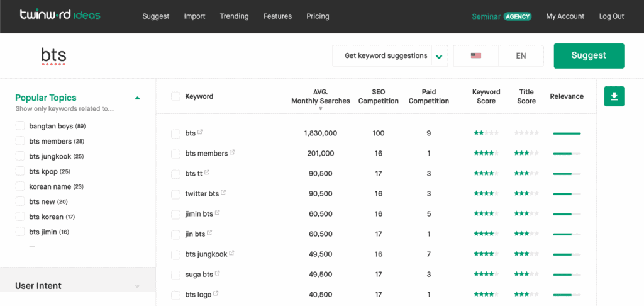
Task: Tick the checkbox for twitter bts row
Action: [176, 194]
